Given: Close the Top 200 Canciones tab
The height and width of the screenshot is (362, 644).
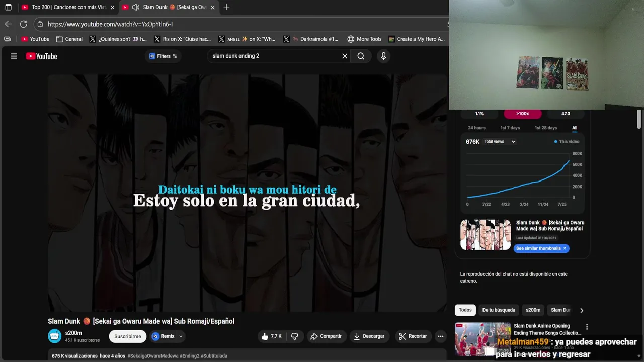Looking at the screenshot, I should click(x=113, y=7).
